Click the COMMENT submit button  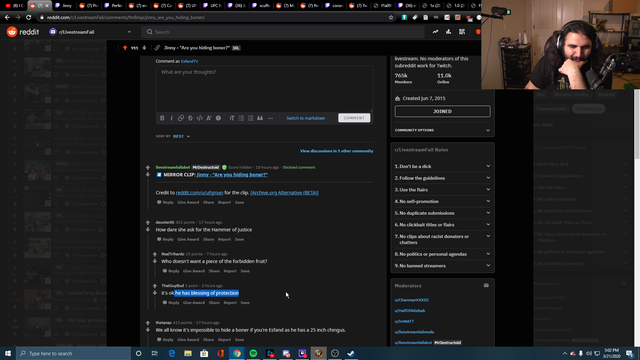[x=354, y=118]
